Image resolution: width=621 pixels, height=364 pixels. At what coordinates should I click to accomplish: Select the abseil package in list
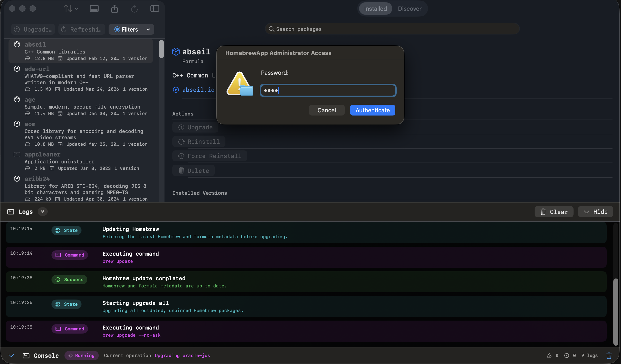click(x=81, y=51)
